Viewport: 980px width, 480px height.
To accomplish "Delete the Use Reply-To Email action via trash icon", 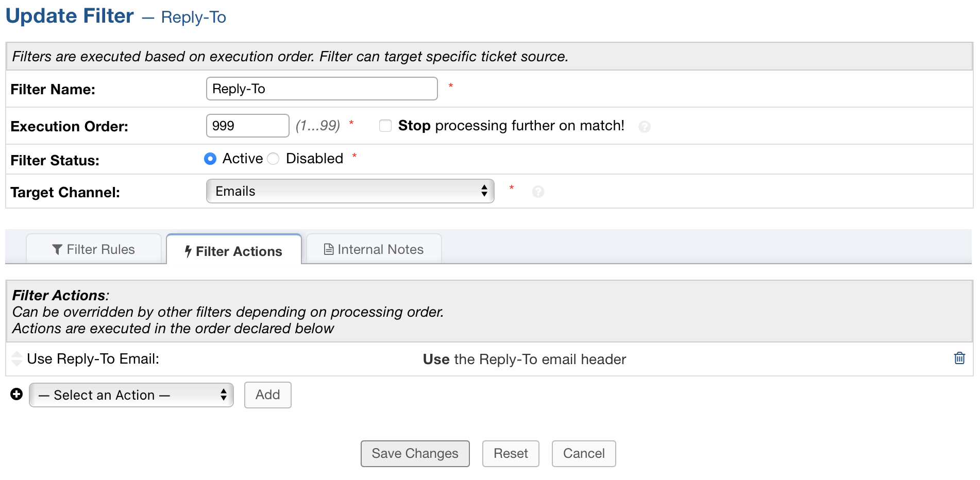I will tap(959, 358).
